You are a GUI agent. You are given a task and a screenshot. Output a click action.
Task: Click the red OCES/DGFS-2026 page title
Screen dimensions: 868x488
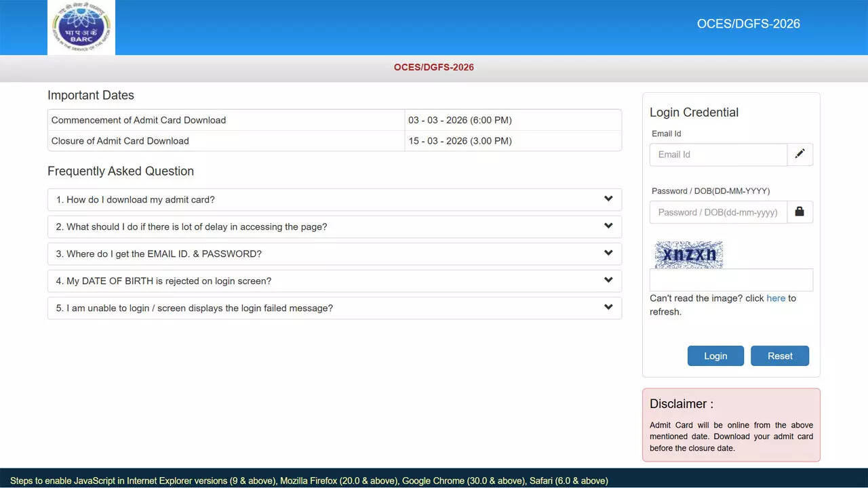coord(434,68)
